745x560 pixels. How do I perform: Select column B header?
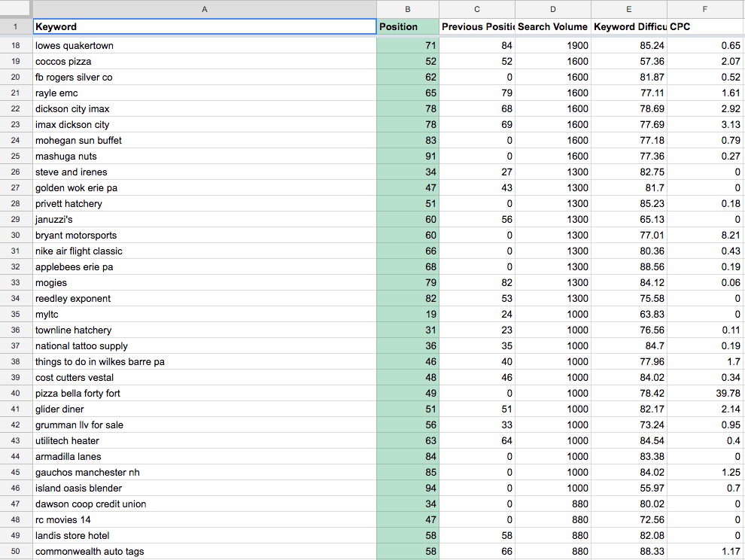click(x=407, y=8)
